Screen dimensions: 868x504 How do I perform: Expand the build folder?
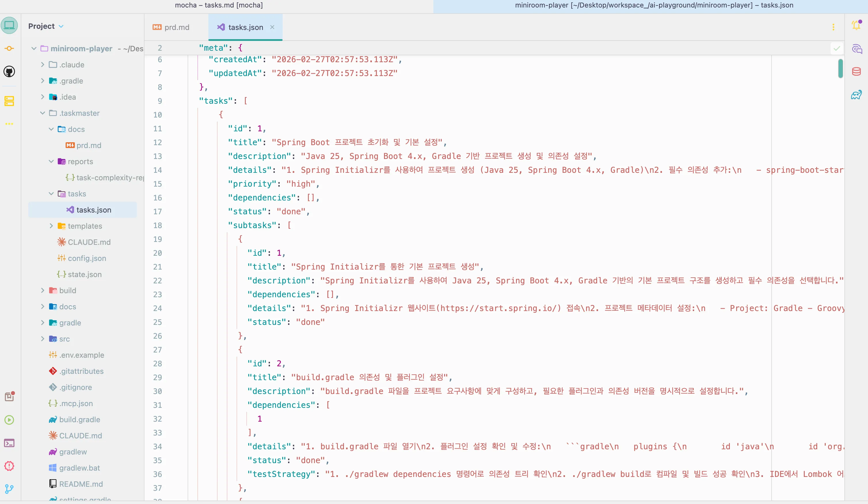coord(42,290)
